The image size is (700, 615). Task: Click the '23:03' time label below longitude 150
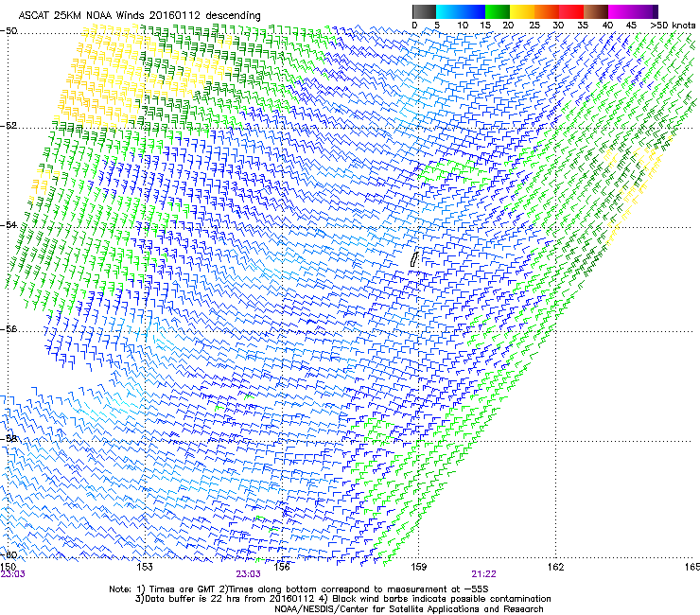[12, 574]
